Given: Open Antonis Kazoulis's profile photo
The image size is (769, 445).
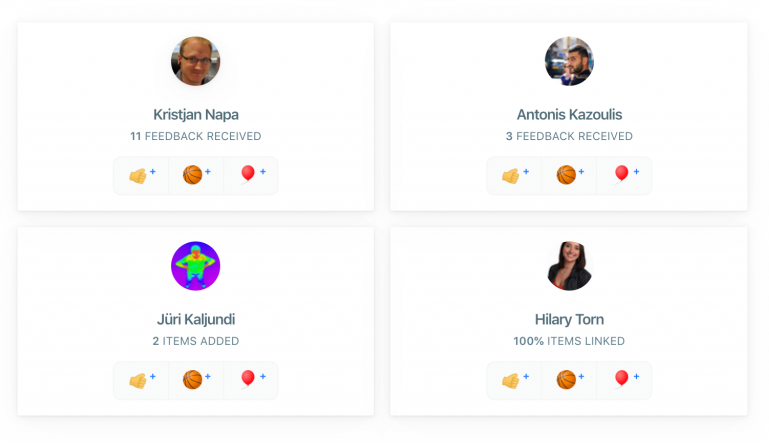Looking at the screenshot, I should click(x=569, y=61).
